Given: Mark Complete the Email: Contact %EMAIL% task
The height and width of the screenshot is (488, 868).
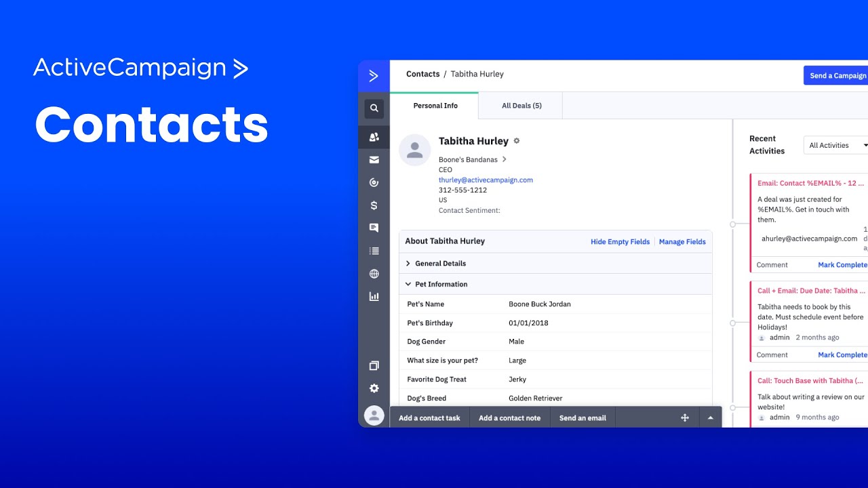Looking at the screenshot, I should 843,265.
